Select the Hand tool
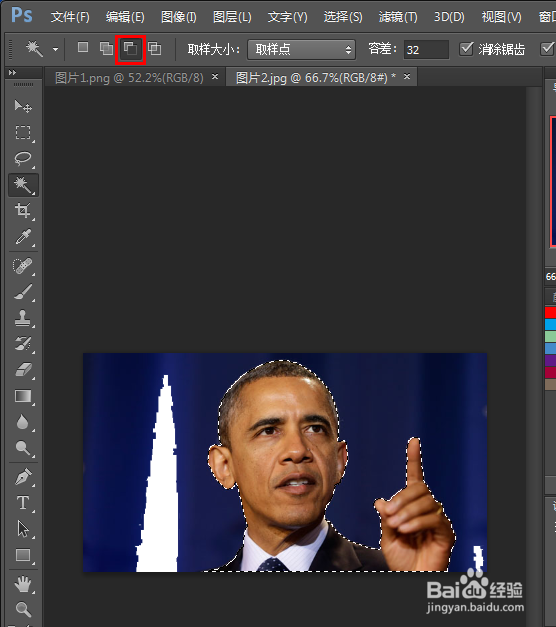The width and height of the screenshot is (556, 627). [23, 584]
